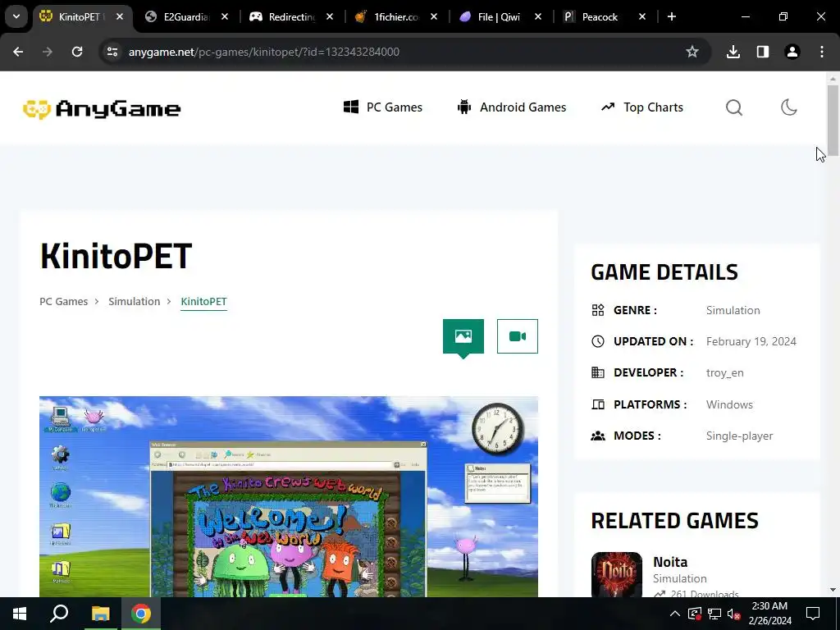Open Windows Start menu
840x630 pixels.
coord(20,614)
